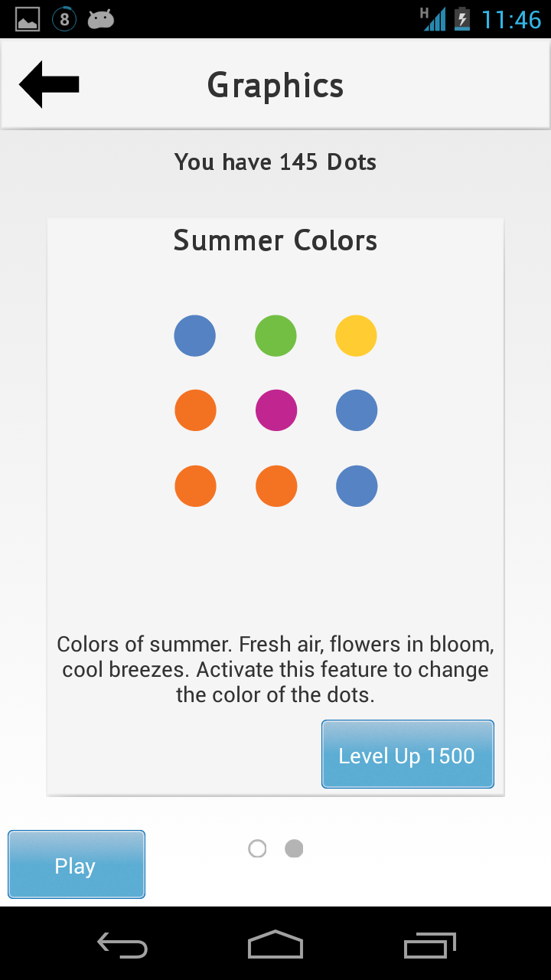Tap the clock showing 11:46

tap(511, 19)
